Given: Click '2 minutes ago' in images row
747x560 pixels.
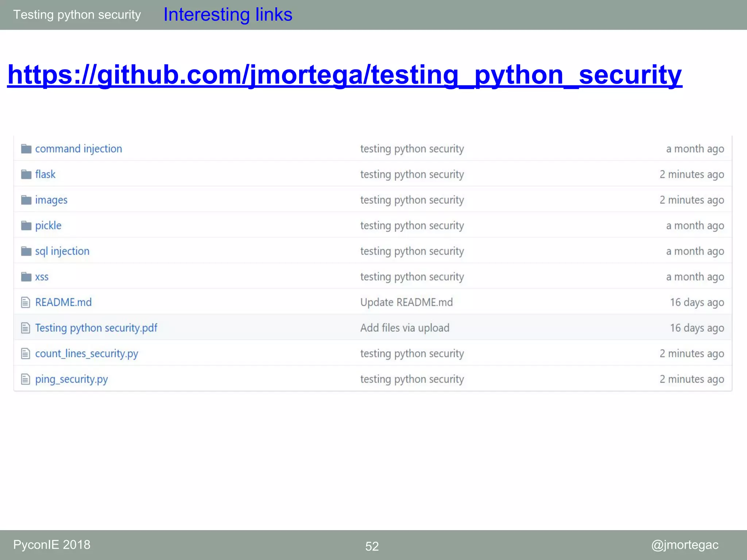Looking at the screenshot, I should click(x=692, y=200).
